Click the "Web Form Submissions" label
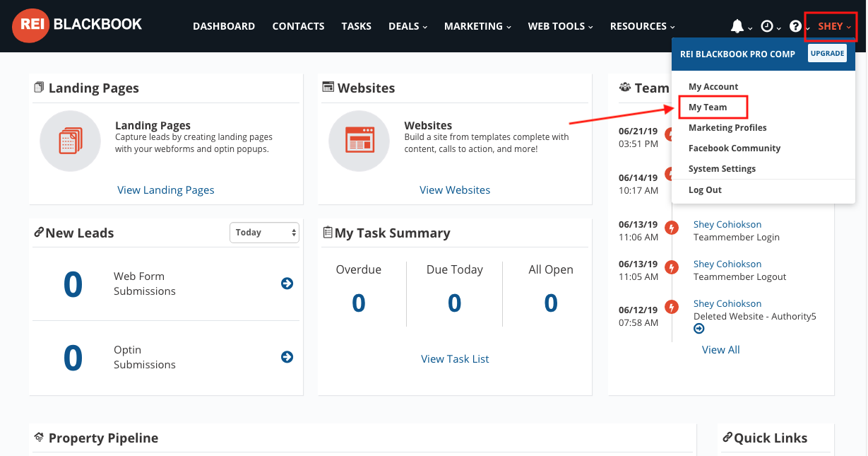This screenshot has width=868, height=456. coord(145,283)
